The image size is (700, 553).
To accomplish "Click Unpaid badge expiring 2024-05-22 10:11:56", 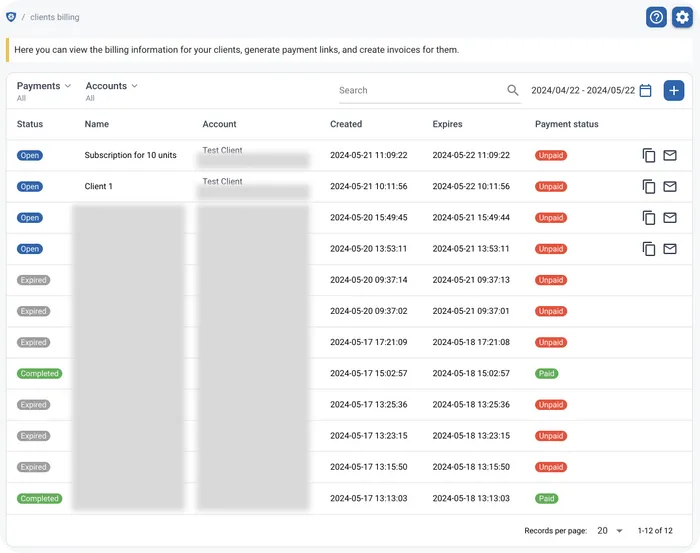I will [x=551, y=187].
